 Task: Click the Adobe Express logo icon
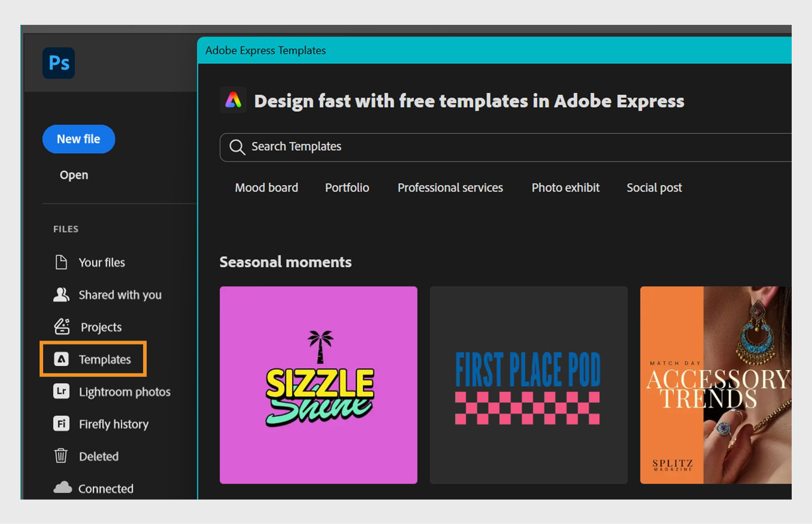coord(233,100)
